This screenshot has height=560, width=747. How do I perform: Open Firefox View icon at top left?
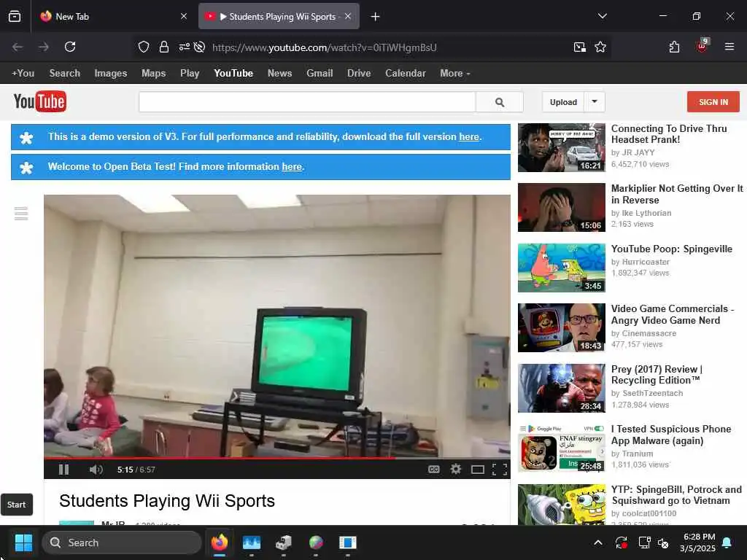click(x=15, y=17)
